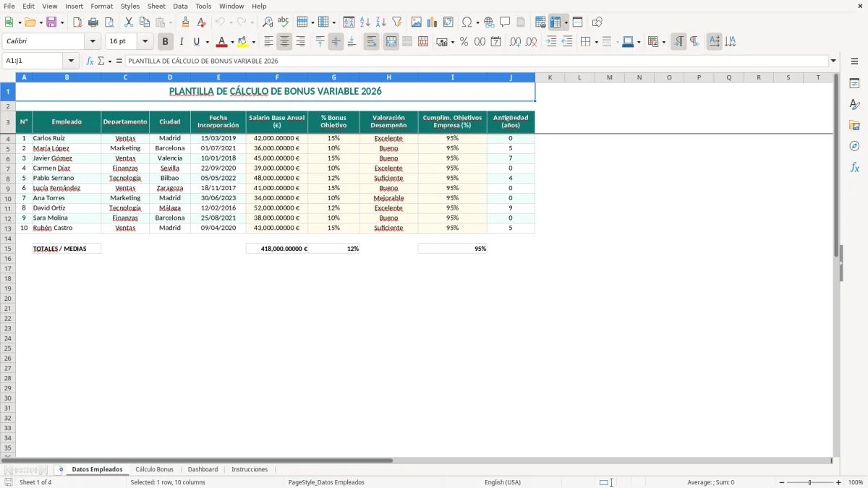Viewport: 868px width, 488px height.
Task: Open the Borders dropdown arrow
Action: [x=596, y=42]
